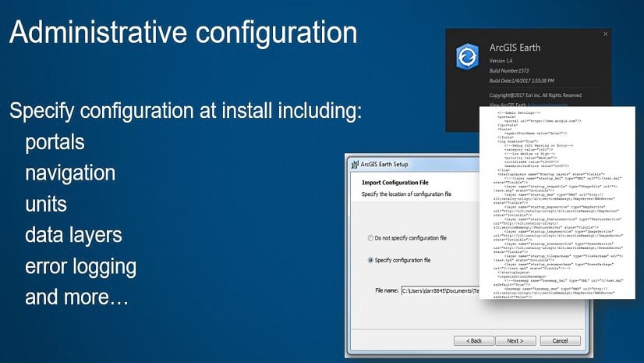This screenshot has width=644, height=363.
Task: Click 'Specify the location of configuration file' text
Action: point(406,194)
